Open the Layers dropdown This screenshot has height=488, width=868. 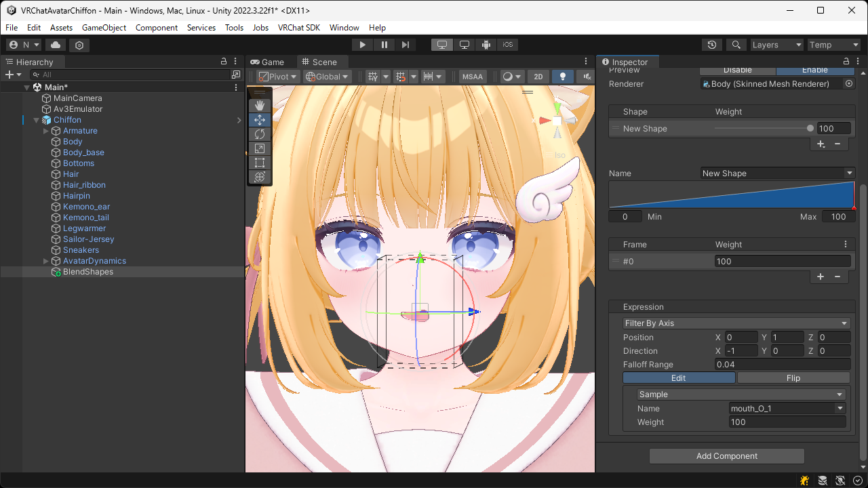pos(776,45)
